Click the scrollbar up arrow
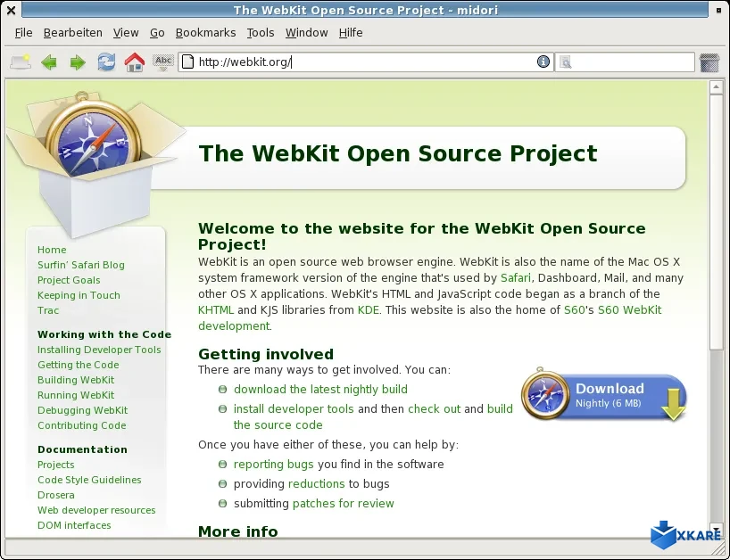The width and height of the screenshot is (730, 560). point(716,87)
